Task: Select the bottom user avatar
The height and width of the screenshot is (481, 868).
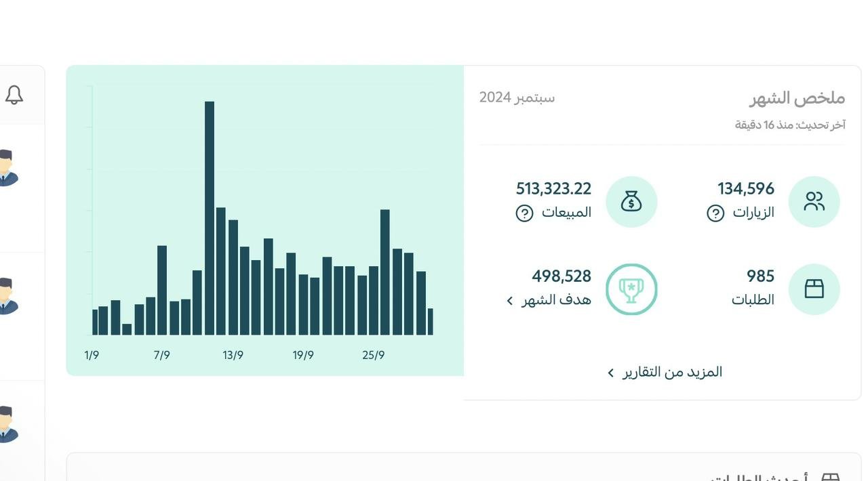Action: [7, 424]
